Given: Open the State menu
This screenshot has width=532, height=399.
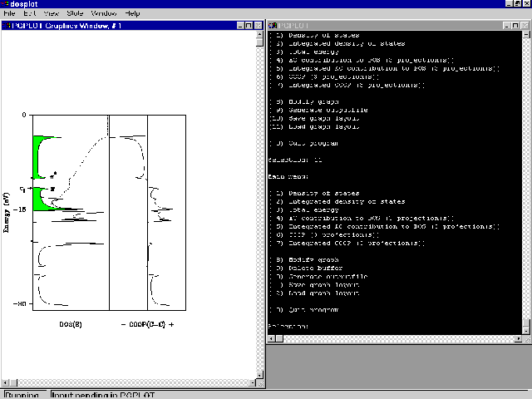Looking at the screenshot, I should (x=75, y=13).
